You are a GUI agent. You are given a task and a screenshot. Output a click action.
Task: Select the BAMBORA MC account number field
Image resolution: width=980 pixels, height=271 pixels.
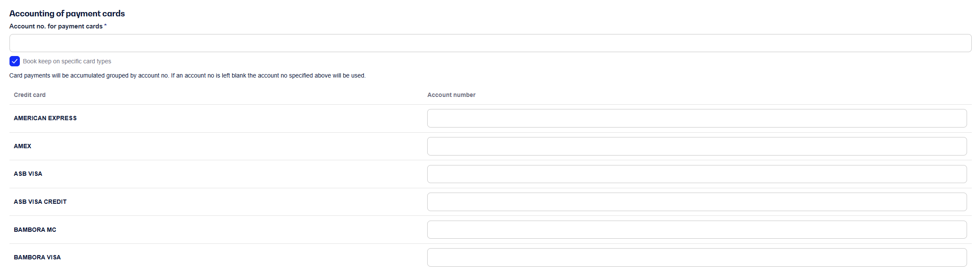696,230
